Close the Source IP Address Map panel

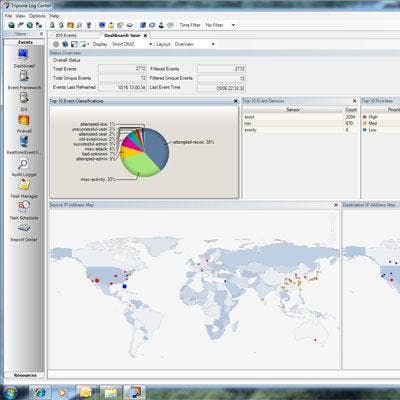[336, 205]
